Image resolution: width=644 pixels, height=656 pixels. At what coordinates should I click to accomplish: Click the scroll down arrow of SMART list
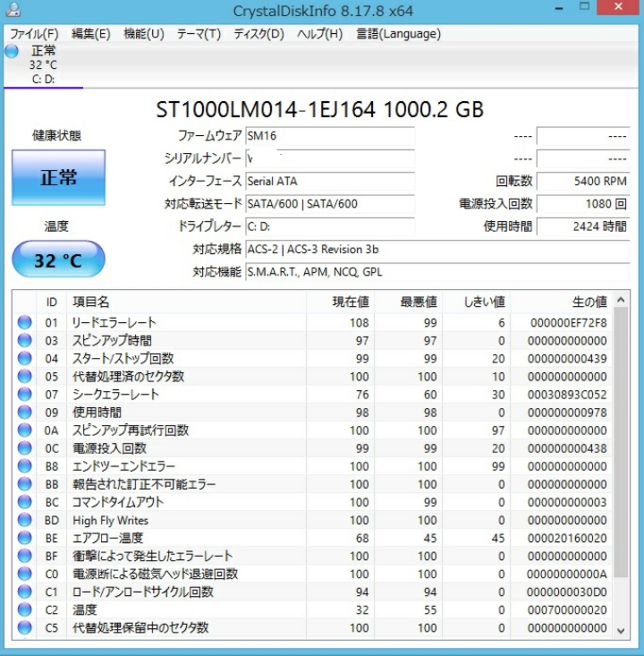coord(621,630)
